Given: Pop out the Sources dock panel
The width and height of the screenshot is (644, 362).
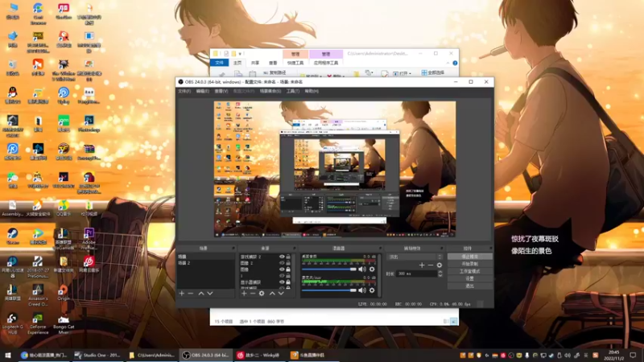Looking at the screenshot, I should pyautogui.click(x=294, y=249).
